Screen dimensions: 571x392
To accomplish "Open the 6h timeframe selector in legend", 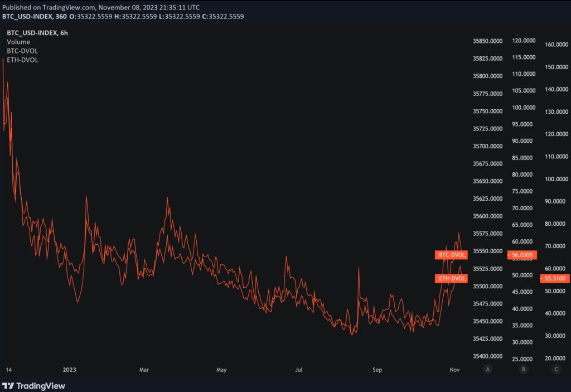I will tap(65, 33).
